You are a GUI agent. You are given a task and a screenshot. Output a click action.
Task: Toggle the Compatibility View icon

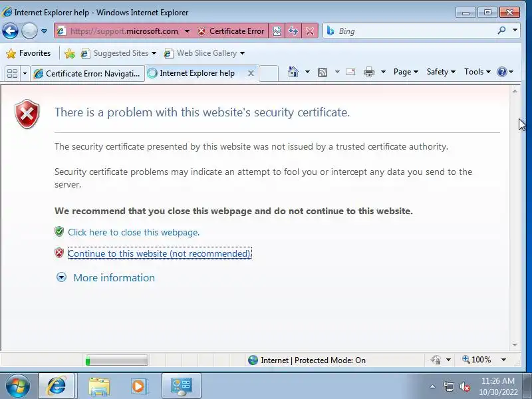tap(277, 31)
